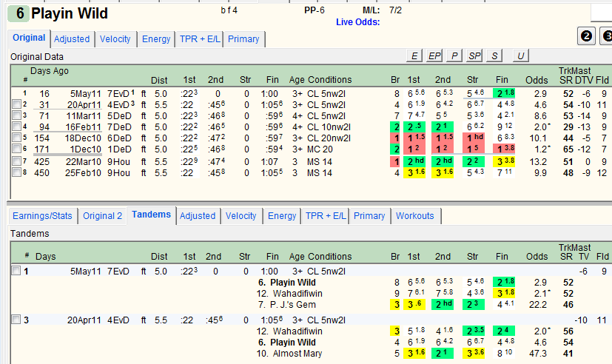Click the P running style button
This screenshot has height=364, width=612.
tap(454, 55)
